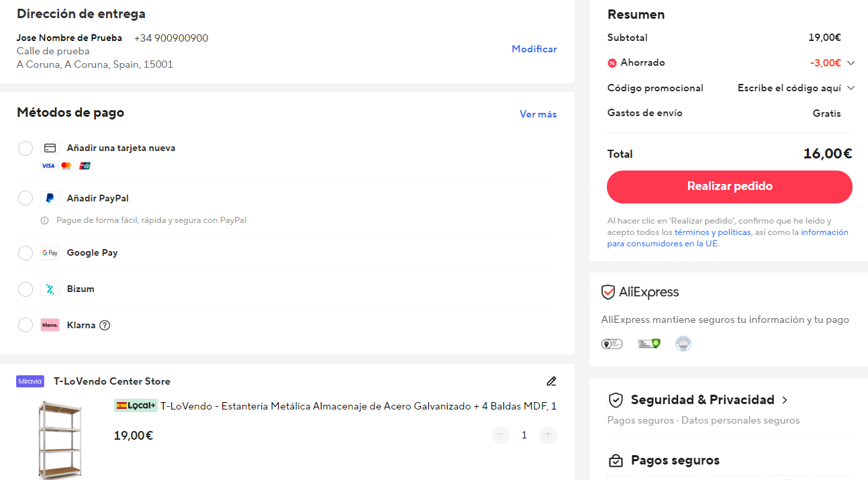
Task: Click the Google Pay label
Action: [x=92, y=253]
